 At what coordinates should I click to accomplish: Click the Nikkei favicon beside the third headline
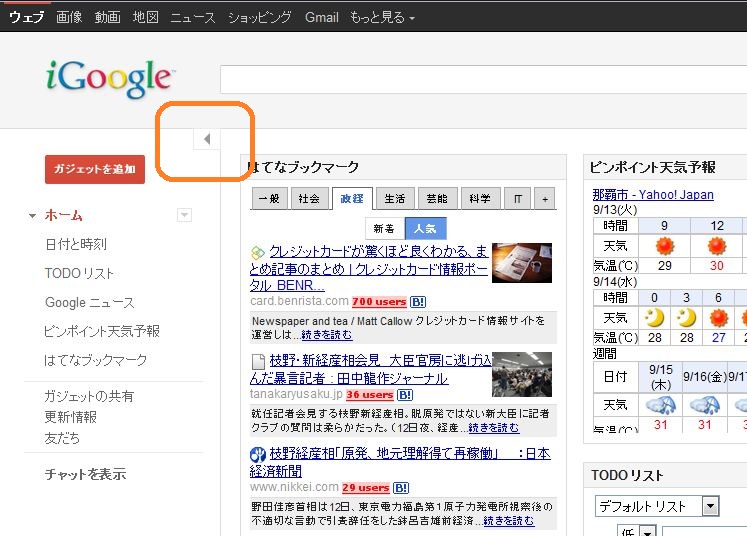pos(257,455)
